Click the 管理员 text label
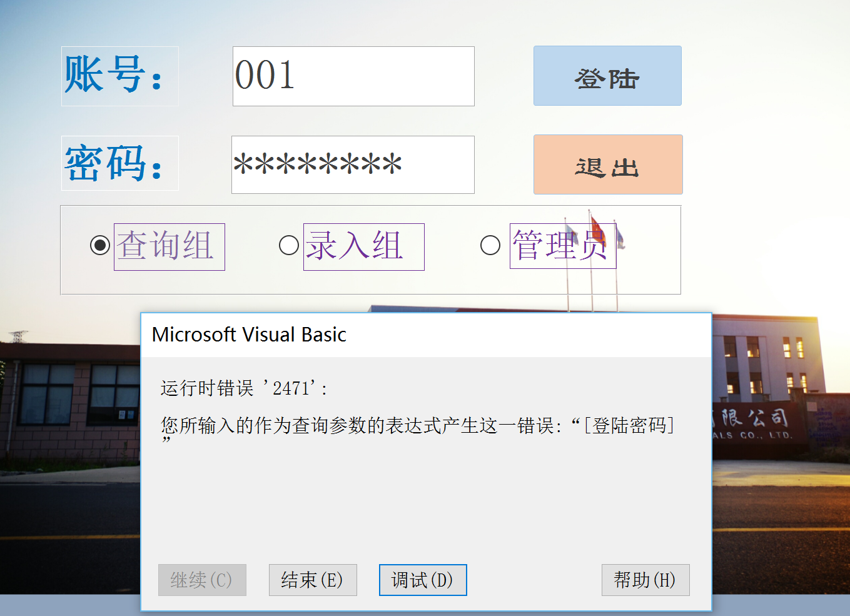Viewport: 850px width, 616px height. click(562, 246)
